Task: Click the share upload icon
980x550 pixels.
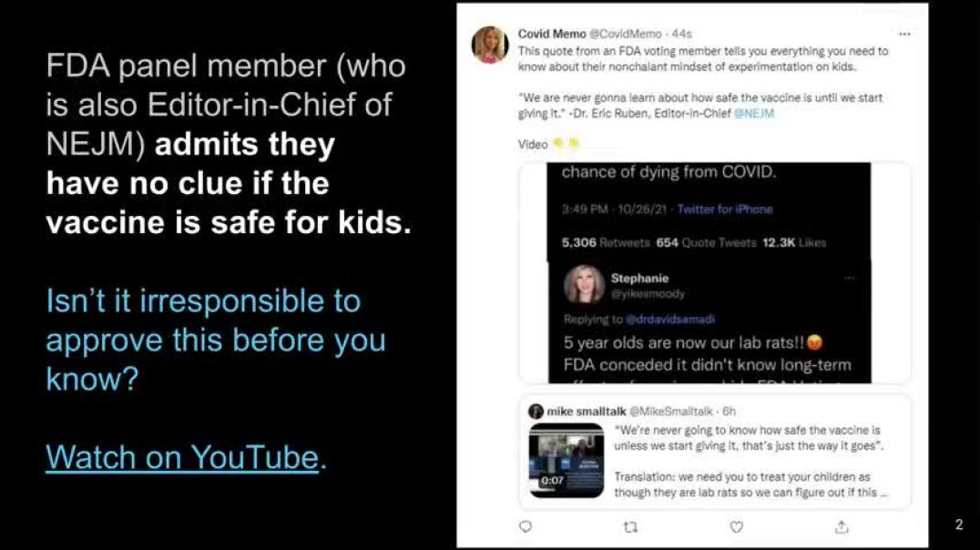Action: click(842, 527)
